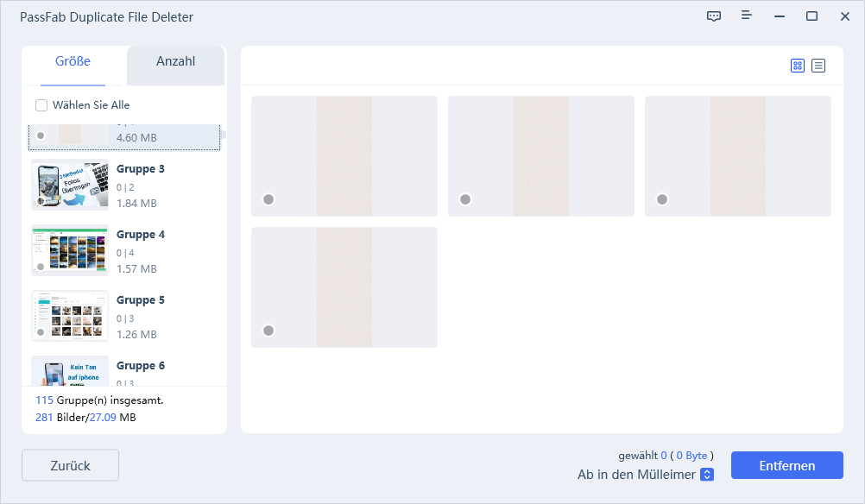Image resolution: width=865 pixels, height=504 pixels.
Task: Close the Duplicate File Deleter window
Action: 844,16
